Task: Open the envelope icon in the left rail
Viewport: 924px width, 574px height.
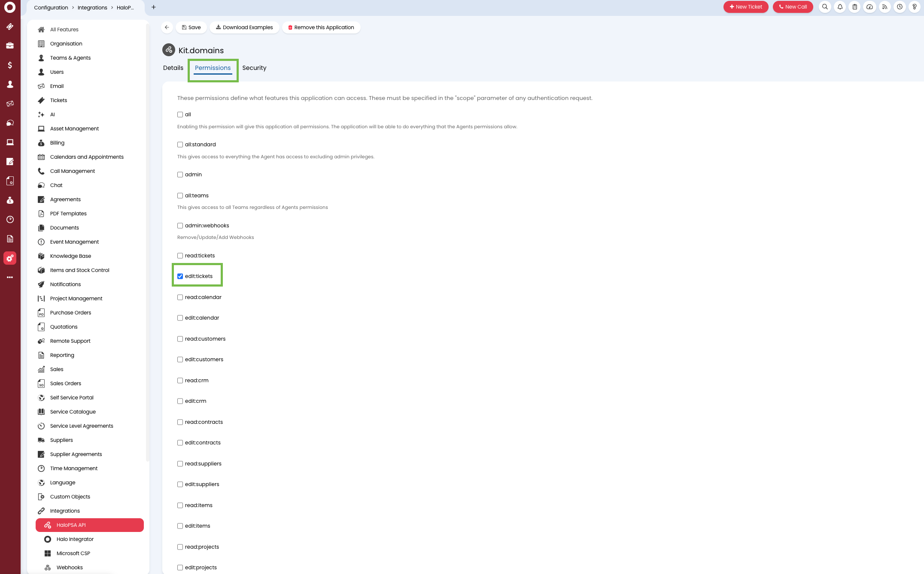Action: point(10,103)
